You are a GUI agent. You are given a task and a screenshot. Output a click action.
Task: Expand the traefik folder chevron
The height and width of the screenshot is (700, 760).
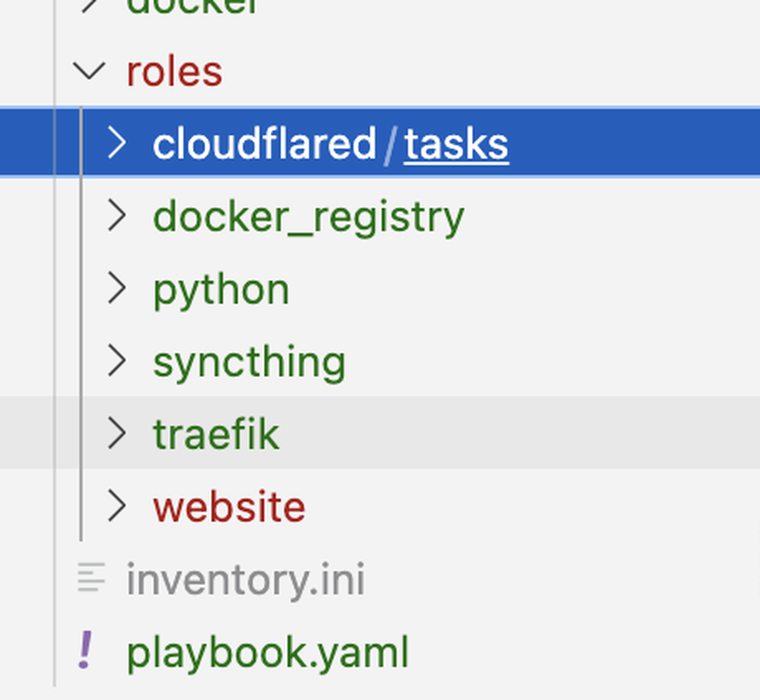(117, 433)
